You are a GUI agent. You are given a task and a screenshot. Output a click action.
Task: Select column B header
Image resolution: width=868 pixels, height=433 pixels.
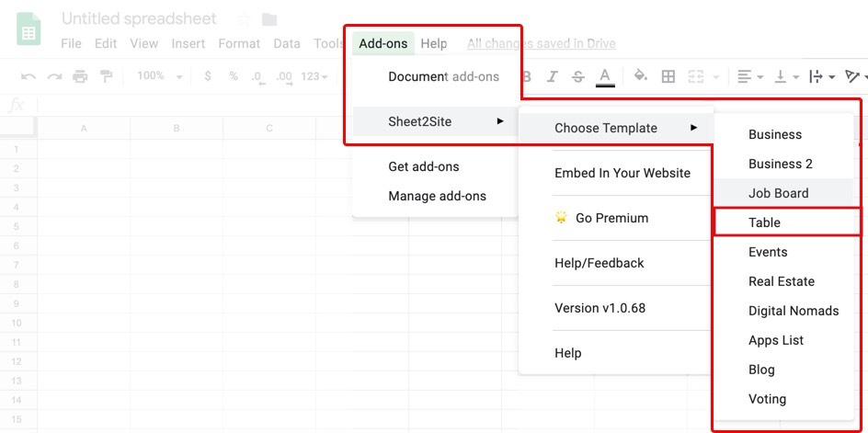(x=177, y=128)
